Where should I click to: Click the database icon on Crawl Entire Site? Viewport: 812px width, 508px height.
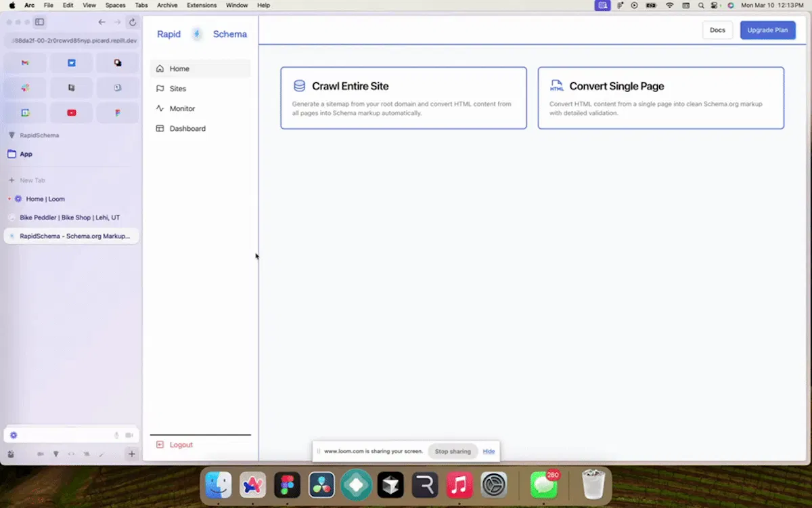coord(299,86)
